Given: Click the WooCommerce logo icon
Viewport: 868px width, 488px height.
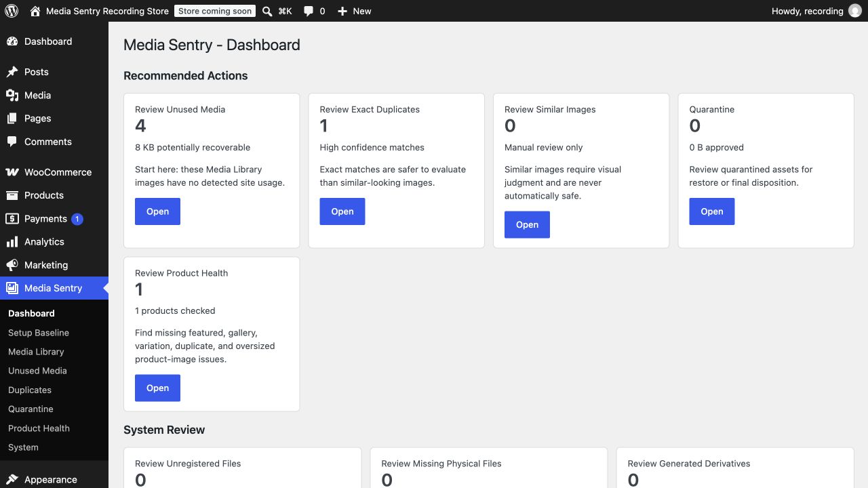Looking at the screenshot, I should coord(12,172).
